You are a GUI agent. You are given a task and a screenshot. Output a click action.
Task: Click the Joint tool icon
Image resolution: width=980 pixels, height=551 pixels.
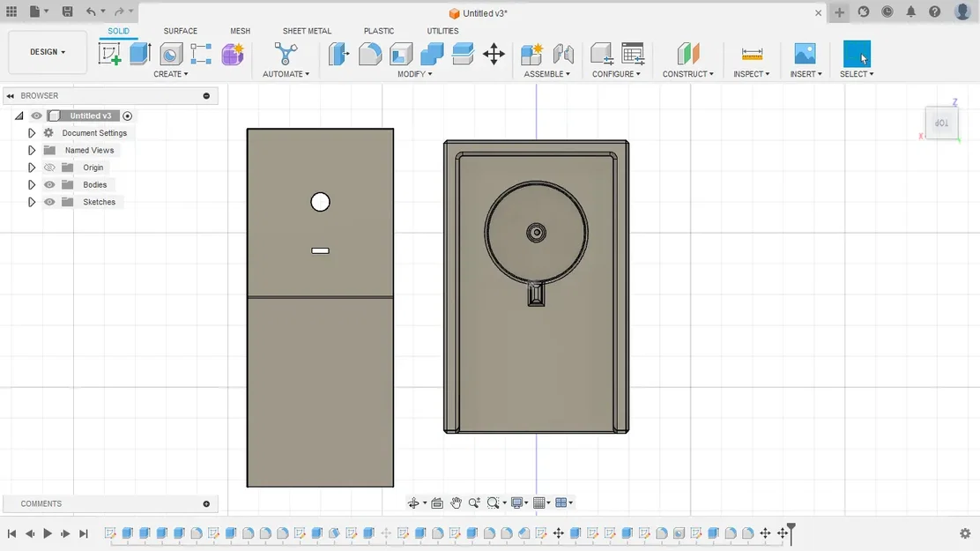[x=563, y=54]
